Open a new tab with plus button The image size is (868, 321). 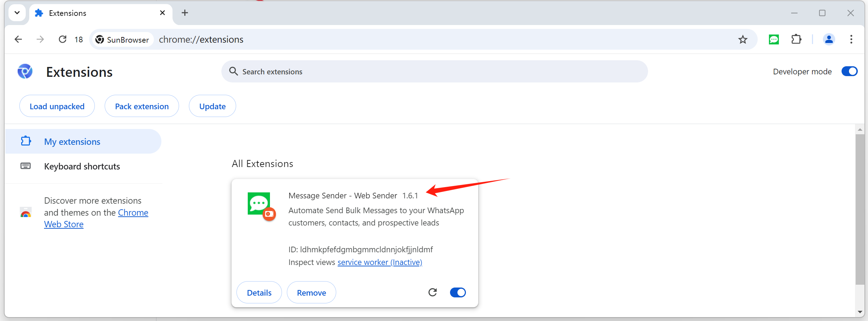click(185, 13)
